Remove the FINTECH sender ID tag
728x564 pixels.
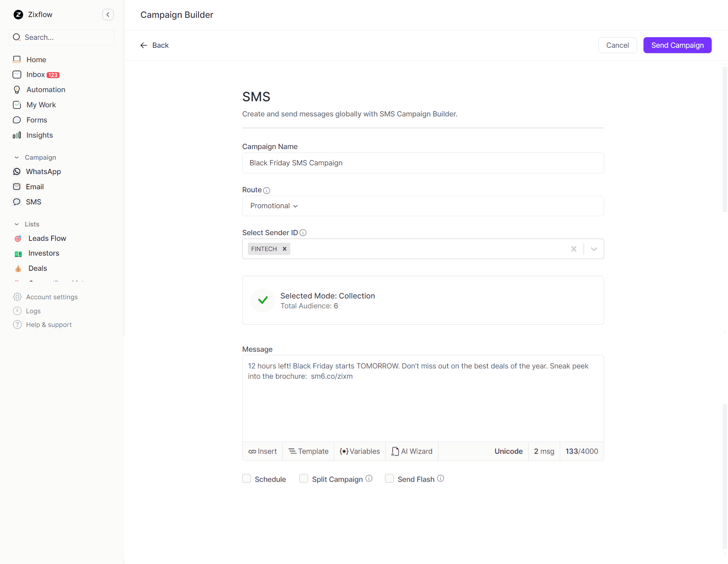pyautogui.click(x=285, y=249)
